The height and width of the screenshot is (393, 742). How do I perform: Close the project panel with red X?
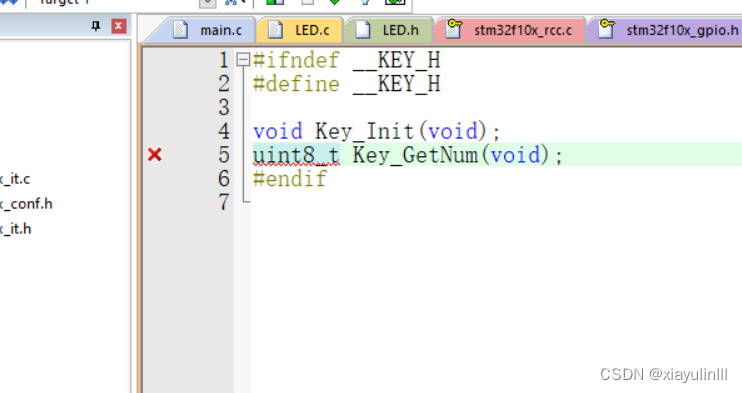point(118,26)
